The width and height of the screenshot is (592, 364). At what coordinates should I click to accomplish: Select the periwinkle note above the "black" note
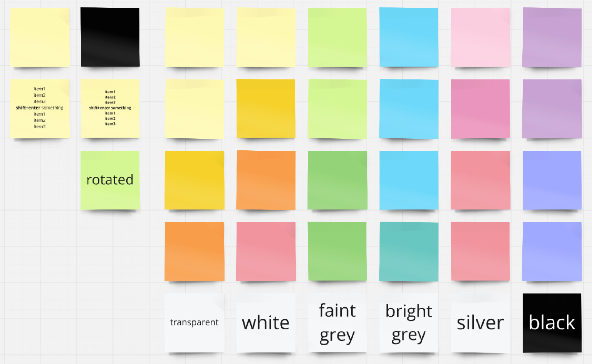(552, 251)
